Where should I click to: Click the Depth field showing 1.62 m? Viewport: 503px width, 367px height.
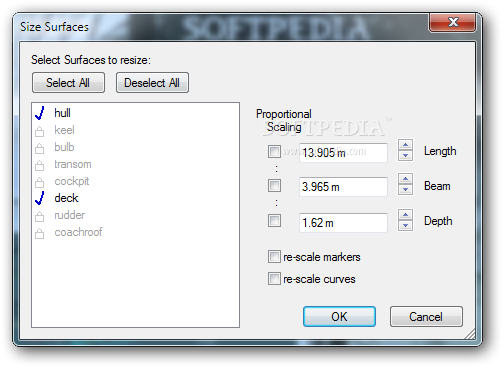pos(343,223)
